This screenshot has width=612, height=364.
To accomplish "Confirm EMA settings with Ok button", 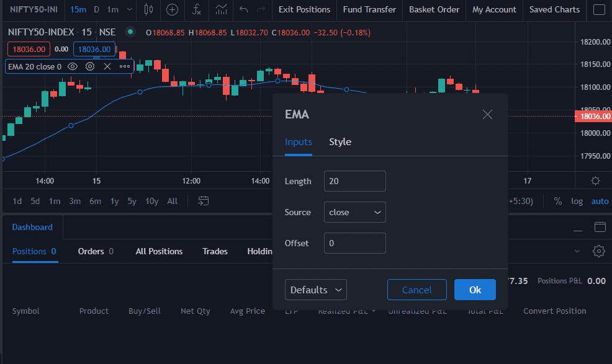I will pyautogui.click(x=475, y=290).
